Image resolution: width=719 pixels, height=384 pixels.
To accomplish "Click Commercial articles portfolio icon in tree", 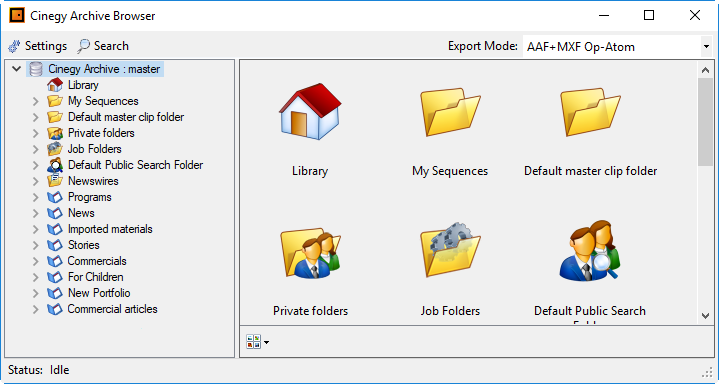I will coord(55,309).
